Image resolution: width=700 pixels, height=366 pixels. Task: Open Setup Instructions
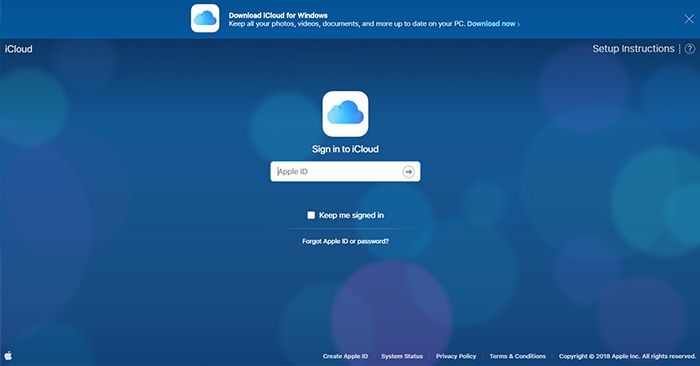coord(633,49)
